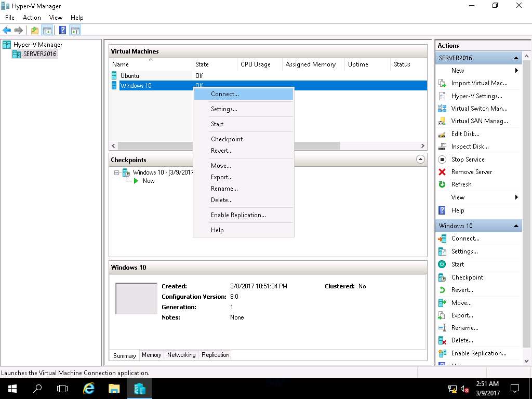Collapse the Windows 10 checkpoint tree node

(116, 172)
